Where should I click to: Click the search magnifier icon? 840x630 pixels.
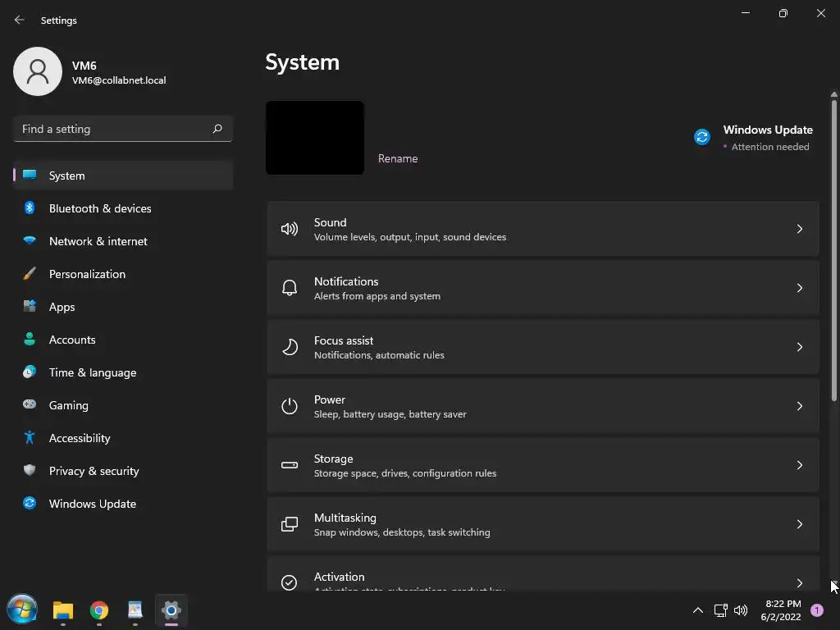click(217, 129)
